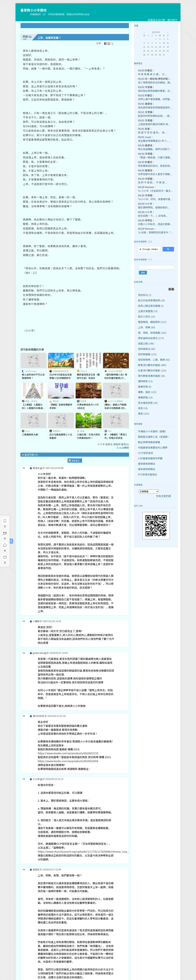Select date 15 in the May 2024 calendar

[156, 47]
